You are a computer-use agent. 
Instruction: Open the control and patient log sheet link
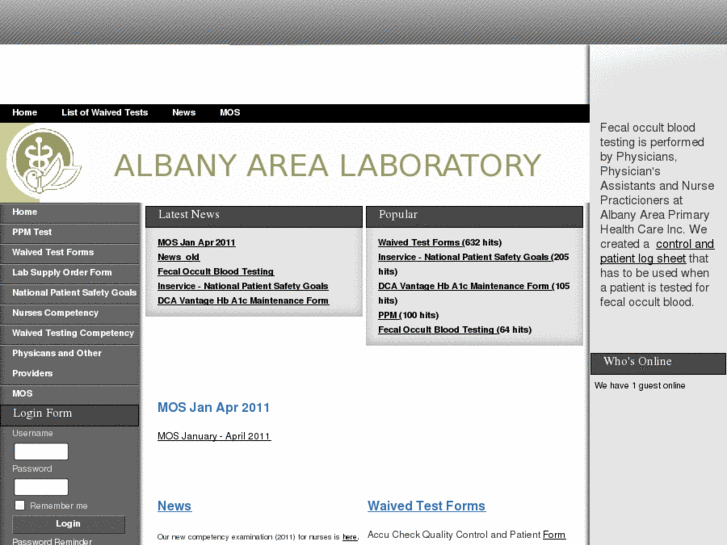point(657,251)
